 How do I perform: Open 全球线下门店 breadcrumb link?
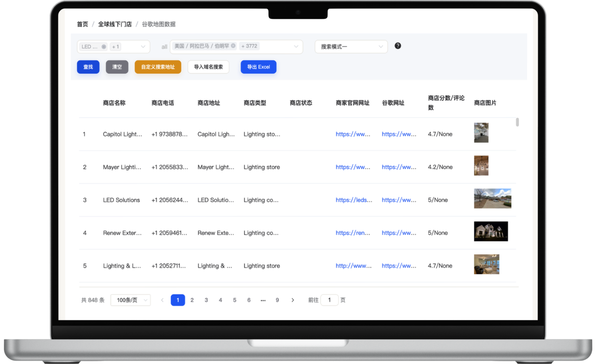pos(115,24)
